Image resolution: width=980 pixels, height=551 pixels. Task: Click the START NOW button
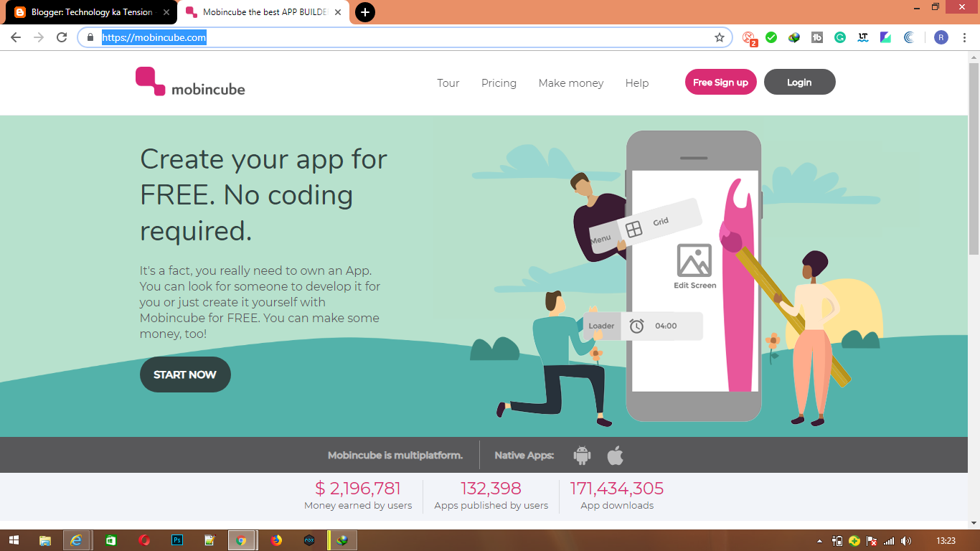point(185,375)
